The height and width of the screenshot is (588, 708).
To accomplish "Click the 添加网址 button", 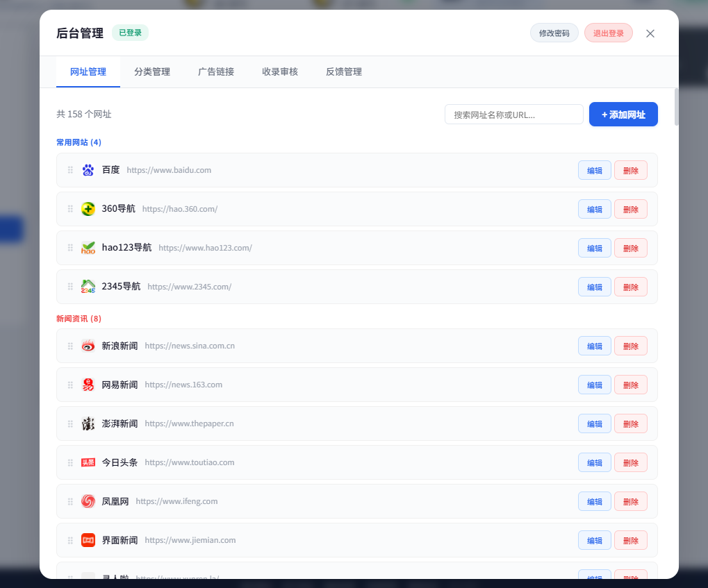I will coord(623,114).
